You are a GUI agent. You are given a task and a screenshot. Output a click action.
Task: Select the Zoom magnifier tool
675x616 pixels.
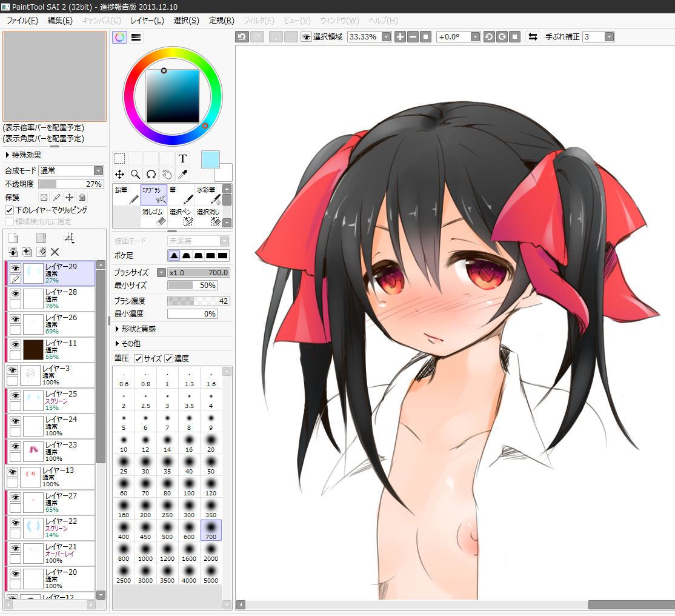pyautogui.click(x=136, y=174)
